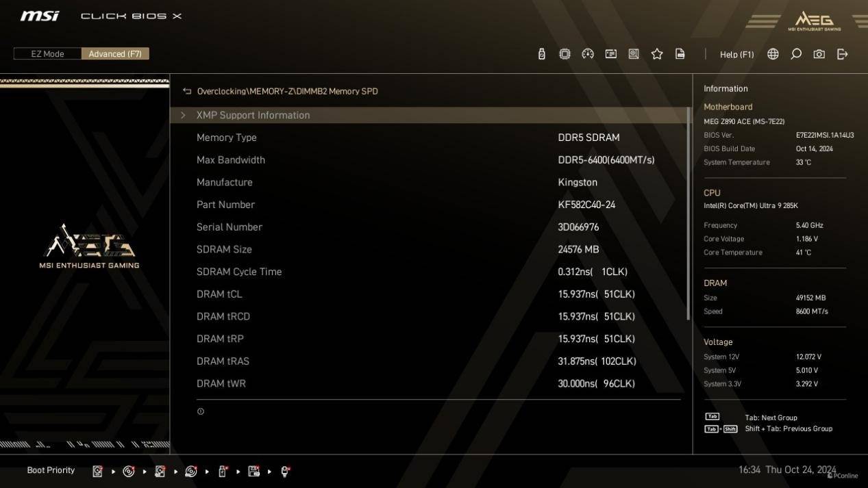Click the chevron beside XMP Support Information

point(183,115)
